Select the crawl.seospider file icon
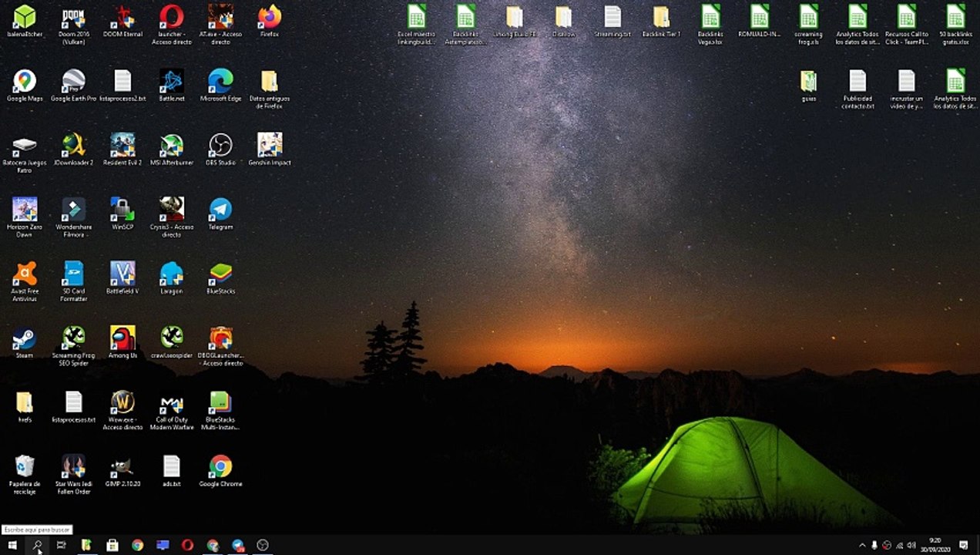The width and height of the screenshot is (980, 555). pyautogui.click(x=171, y=342)
